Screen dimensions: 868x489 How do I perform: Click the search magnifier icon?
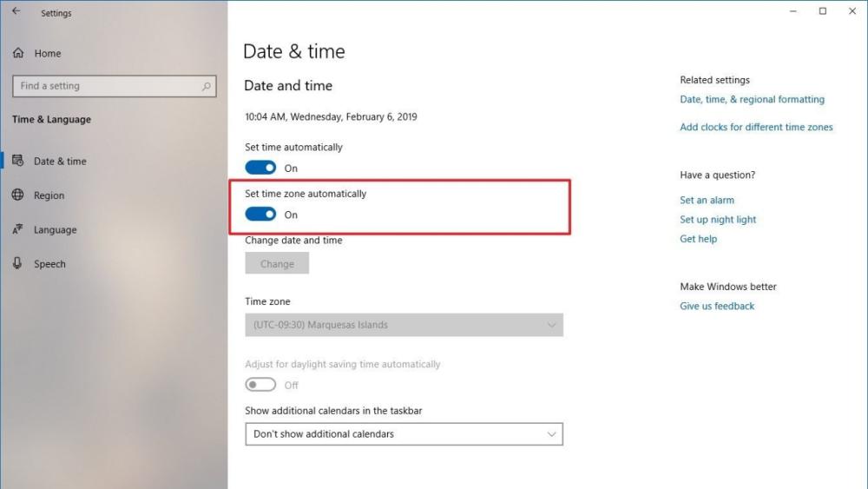[x=207, y=86]
